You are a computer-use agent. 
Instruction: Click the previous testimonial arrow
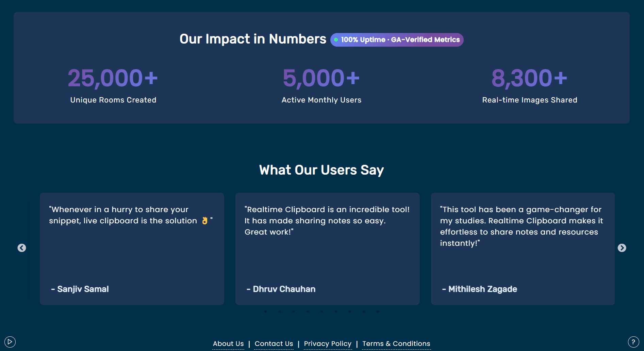(x=22, y=248)
